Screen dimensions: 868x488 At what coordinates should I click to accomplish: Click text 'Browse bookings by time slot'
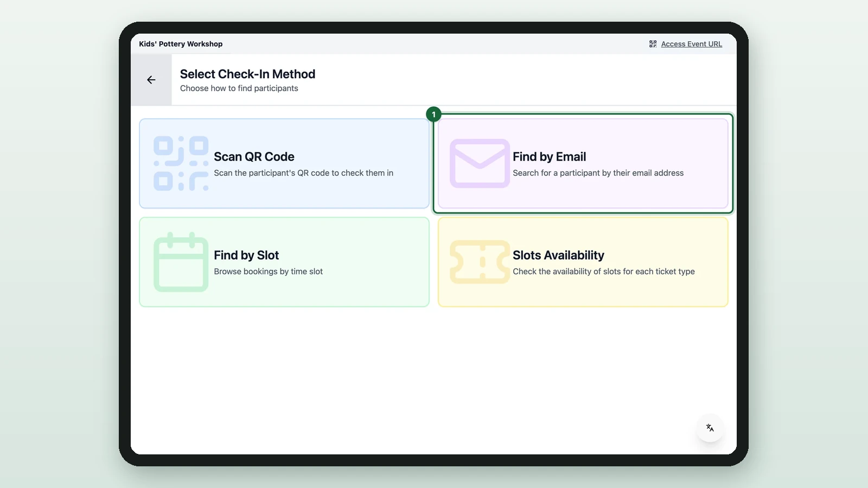coord(269,272)
